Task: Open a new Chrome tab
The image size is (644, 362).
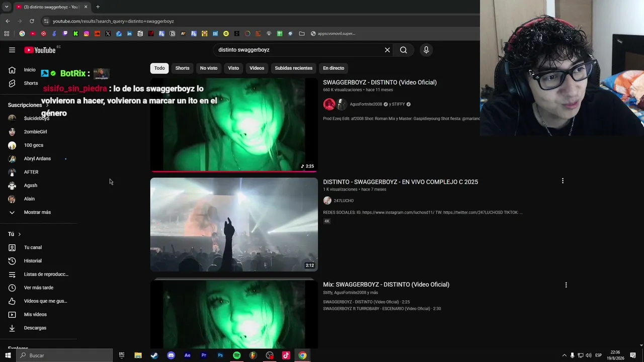Action: [98, 7]
